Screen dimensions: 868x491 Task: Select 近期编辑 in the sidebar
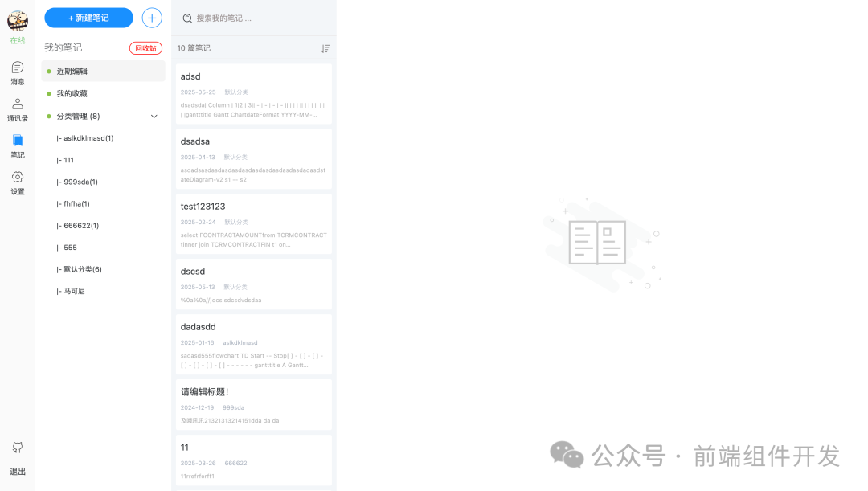[103, 71]
